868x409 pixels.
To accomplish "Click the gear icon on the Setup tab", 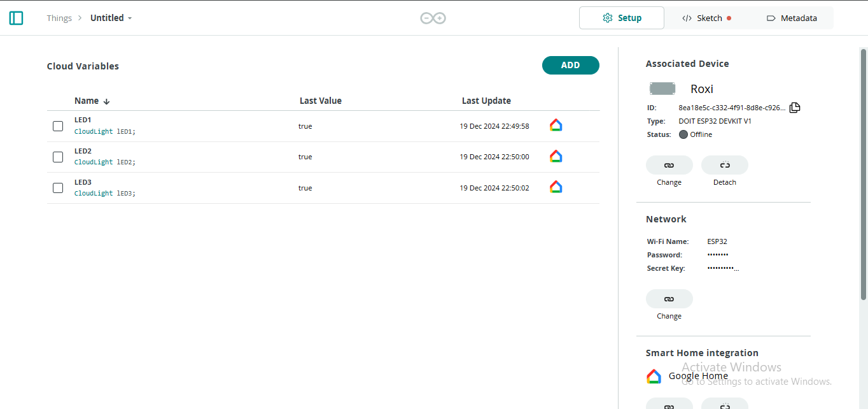I will tap(607, 18).
